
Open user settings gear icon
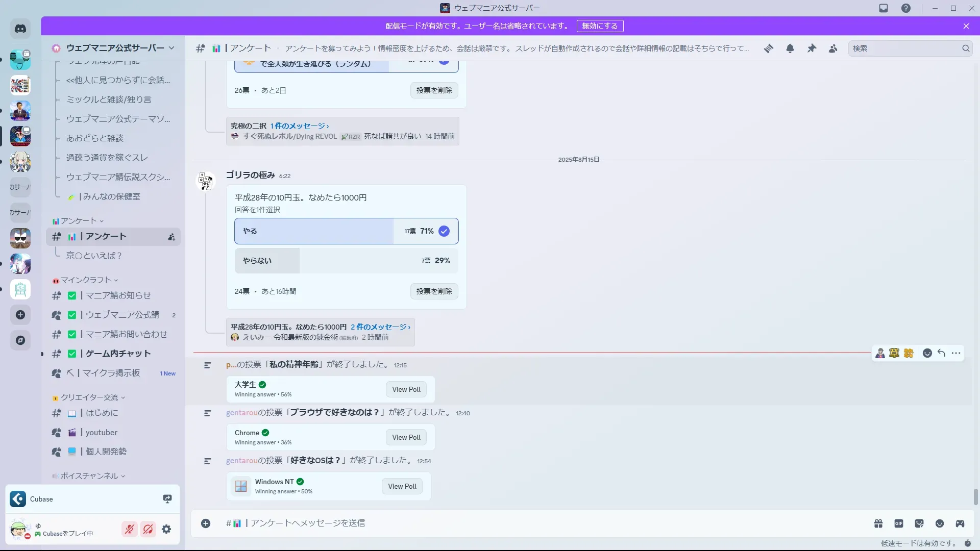[166, 530]
